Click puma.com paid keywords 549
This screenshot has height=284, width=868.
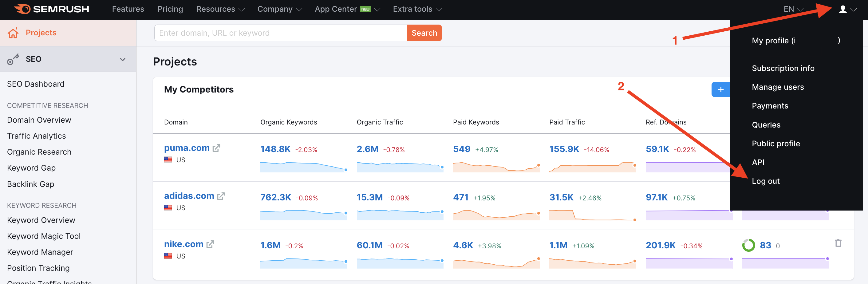pos(462,149)
